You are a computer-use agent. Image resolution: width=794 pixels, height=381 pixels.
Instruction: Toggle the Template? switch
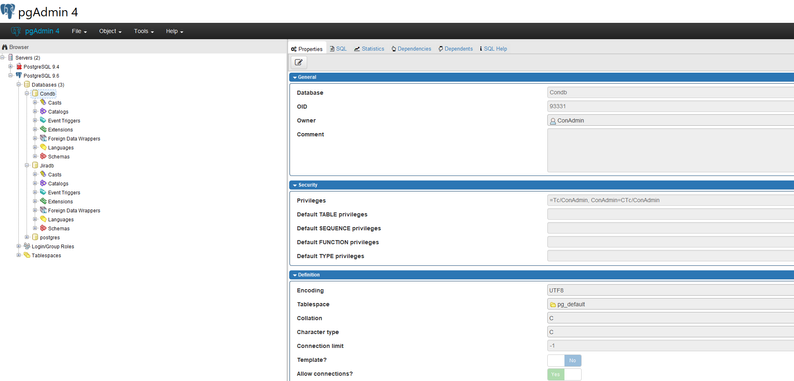click(564, 361)
